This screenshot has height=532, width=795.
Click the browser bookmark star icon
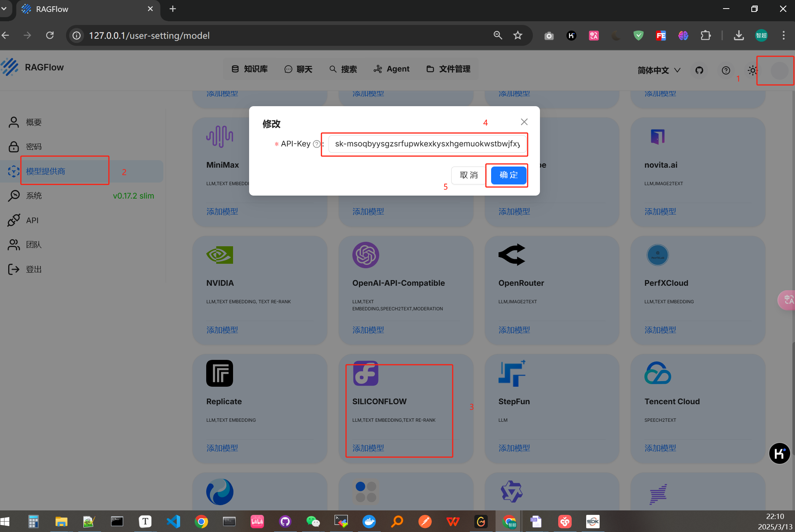point(518,35)
